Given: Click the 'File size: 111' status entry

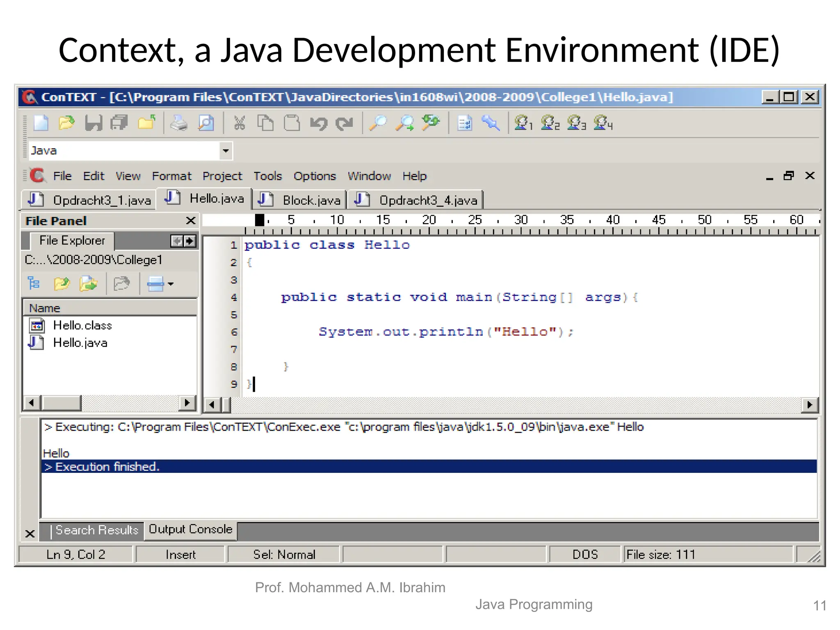Looking at the screenshot, I should [x=708, y=555].
